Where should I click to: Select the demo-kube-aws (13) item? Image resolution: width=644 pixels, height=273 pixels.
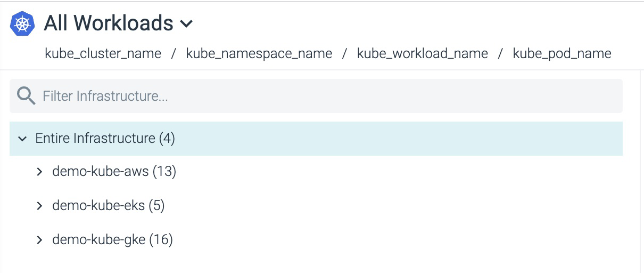pyautogui.click(x=114, y=172)
